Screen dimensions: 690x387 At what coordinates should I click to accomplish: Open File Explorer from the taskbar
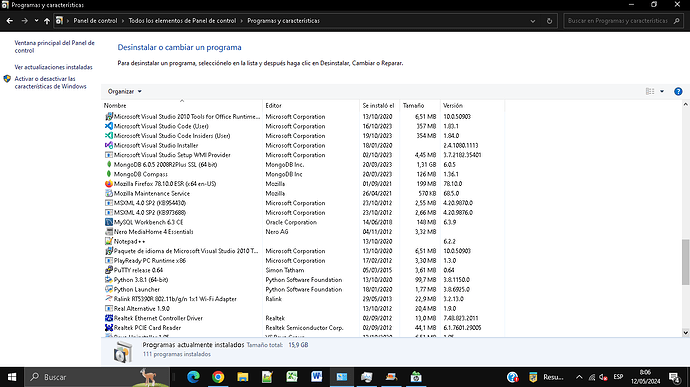coord(242,377)
